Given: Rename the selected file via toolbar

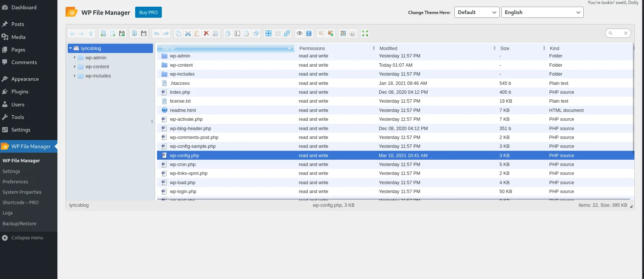Looking at the screenshot, I should (237, 33).
